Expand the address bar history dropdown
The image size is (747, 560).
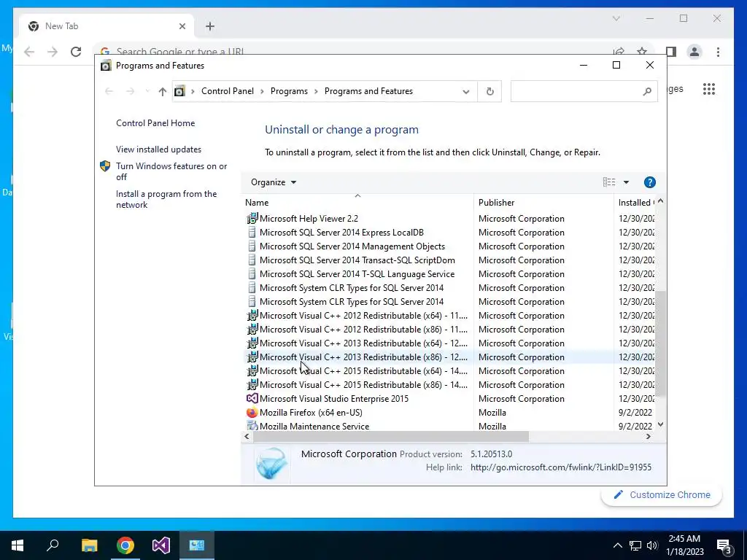[466, 91]
